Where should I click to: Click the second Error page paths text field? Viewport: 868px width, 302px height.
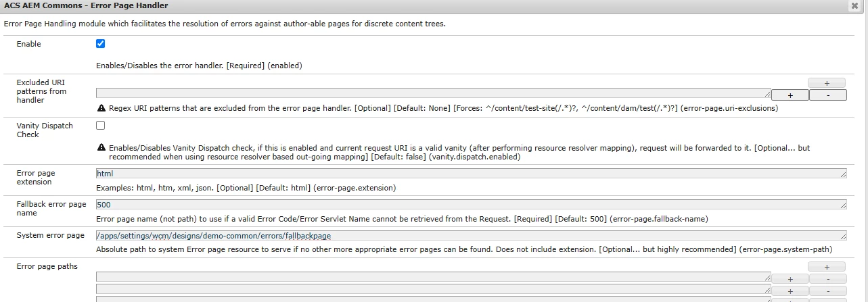[434, 289]
